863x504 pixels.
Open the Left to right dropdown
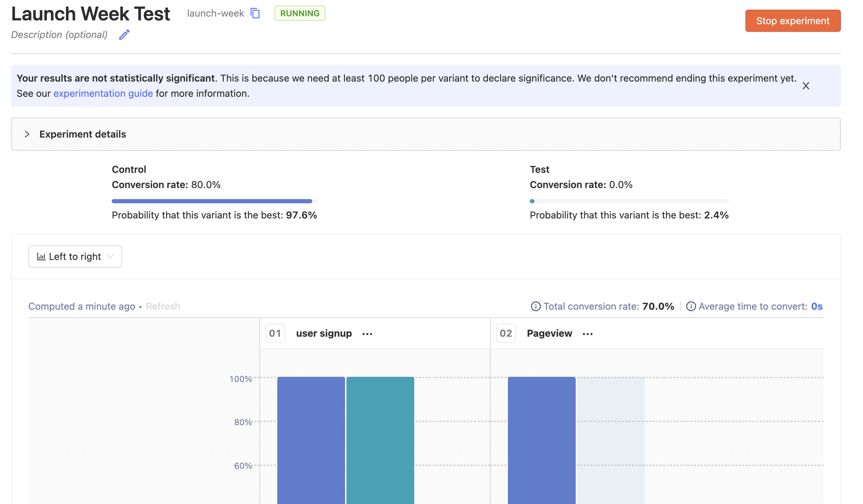pyautogui.click(x=75, y=256)
